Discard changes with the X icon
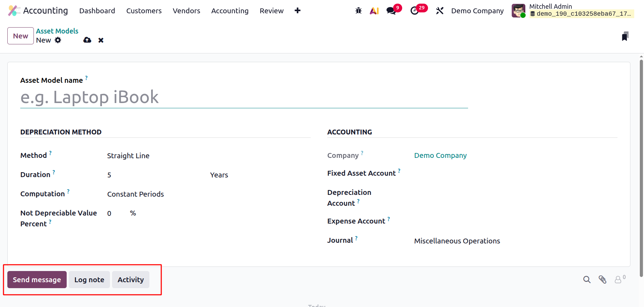This screenshot has height=307, width=644. [x=101, y=40]
